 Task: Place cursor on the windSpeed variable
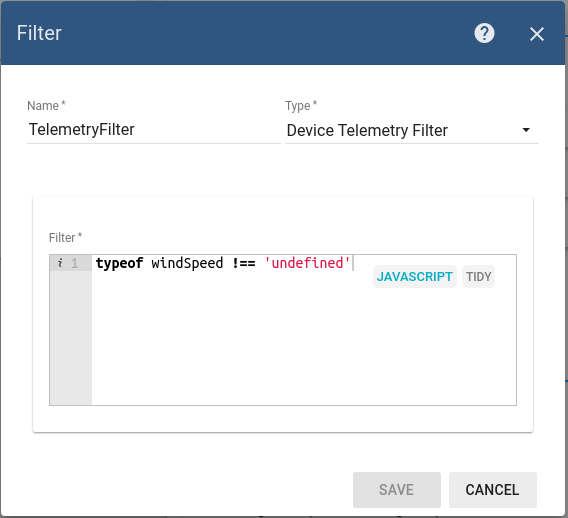coord(187,263)
